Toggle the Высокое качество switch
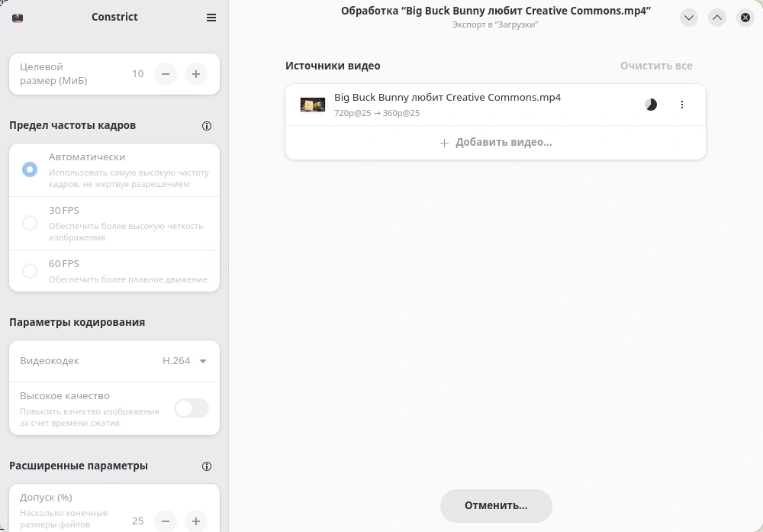 click(x=191, y=408)
